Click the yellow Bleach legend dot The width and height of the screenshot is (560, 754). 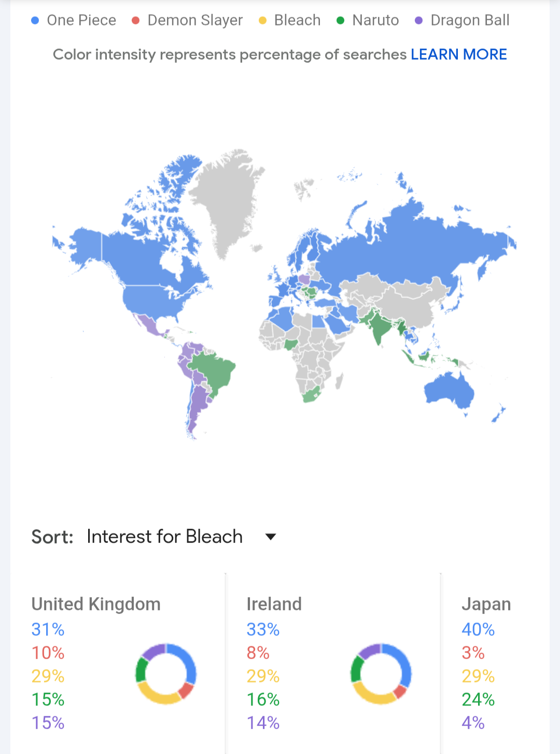[262, 21]
